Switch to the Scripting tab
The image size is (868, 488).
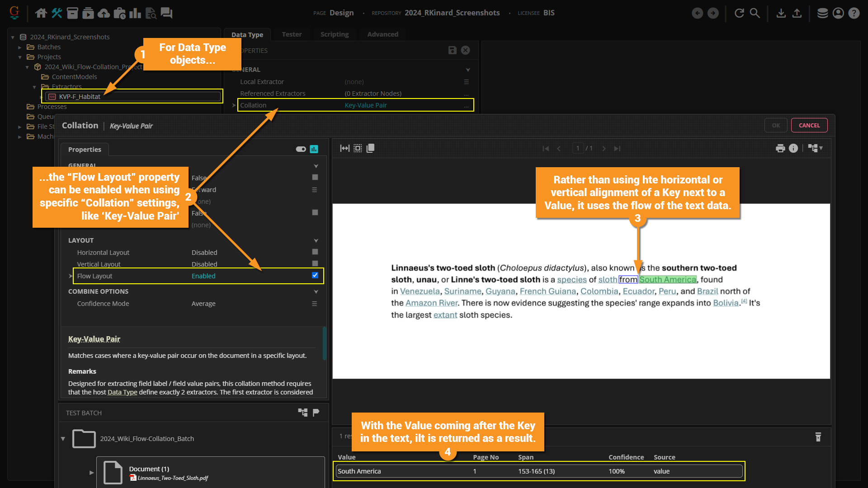[334, 34]
